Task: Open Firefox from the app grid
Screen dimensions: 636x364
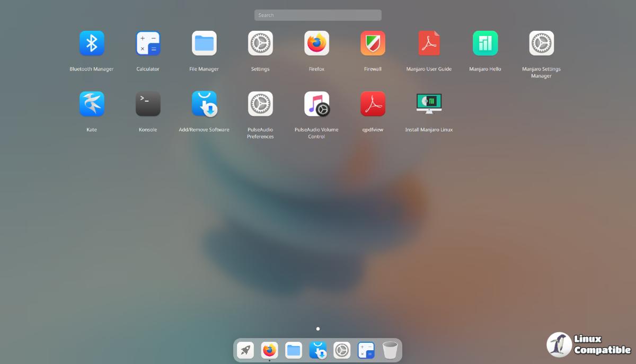Action: click(316, 43)
